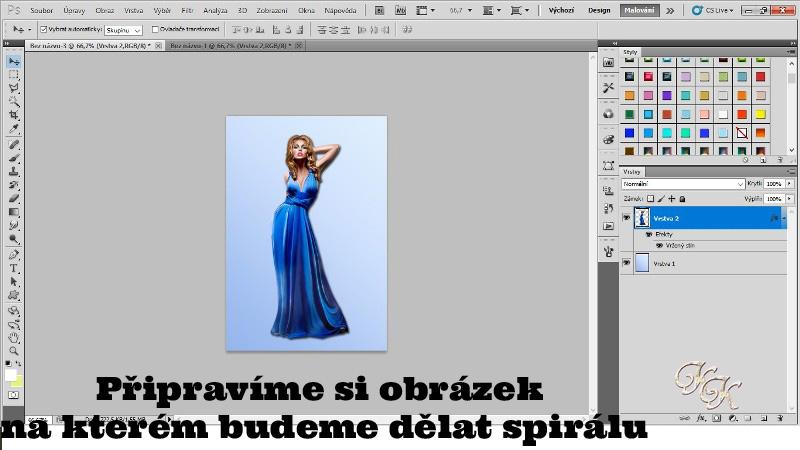The width and height of the screenshot is (800, 450).
Task: Select the Zoom tool
Action: click(14, 351)
